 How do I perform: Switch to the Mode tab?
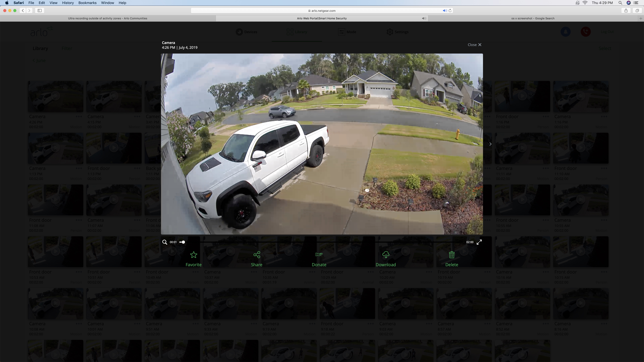[x=347, y=32]
